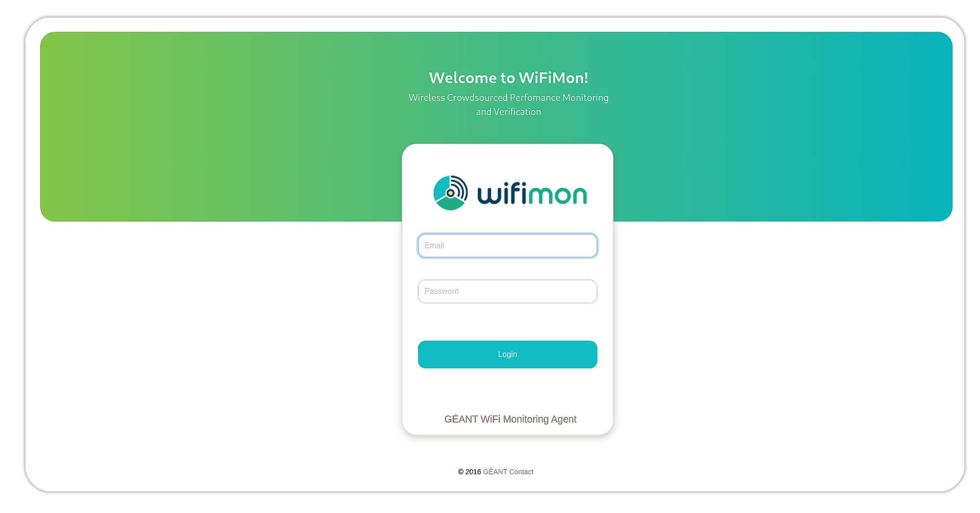
Task: Click the "Welcome to WiFiMon!" heading
Action: pos(508,78)
